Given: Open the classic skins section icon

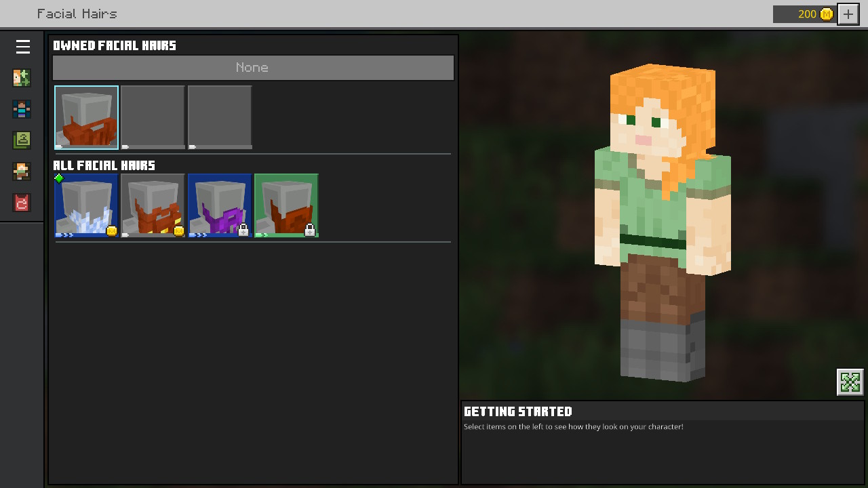Looking at the screenshot, I should (22, 109).
